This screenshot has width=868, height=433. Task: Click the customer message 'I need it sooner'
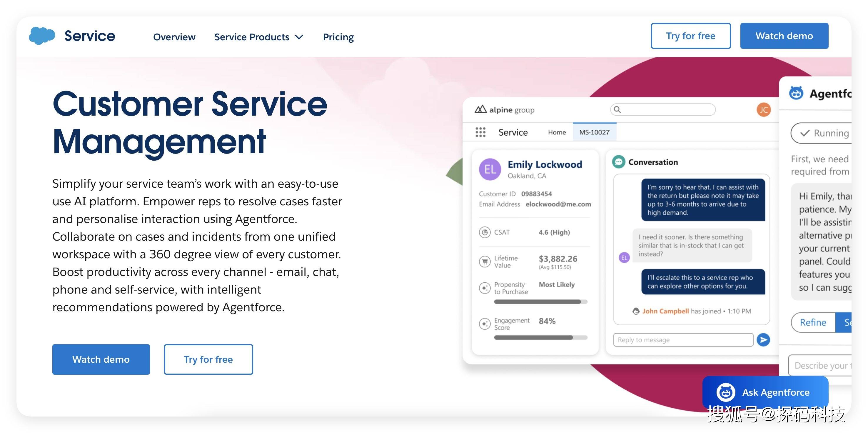coord(692,245)
